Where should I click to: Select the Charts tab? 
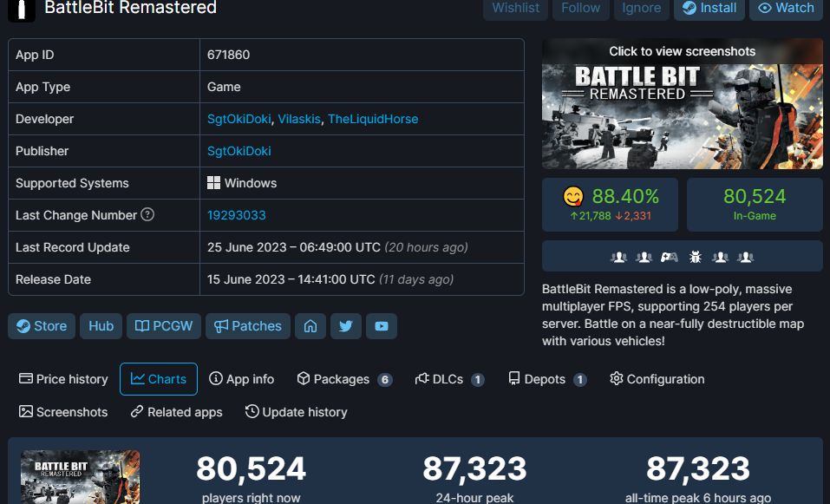[159, 379]
